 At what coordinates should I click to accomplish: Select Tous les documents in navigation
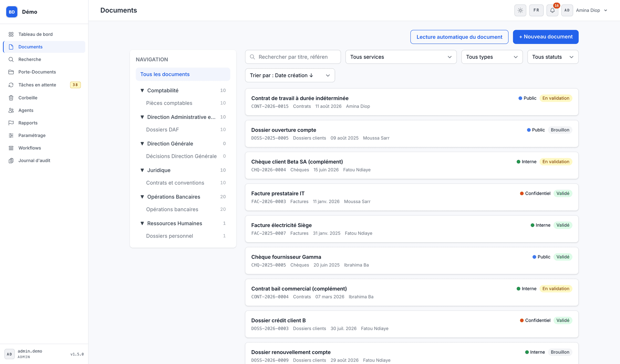[x=183, y=74]
